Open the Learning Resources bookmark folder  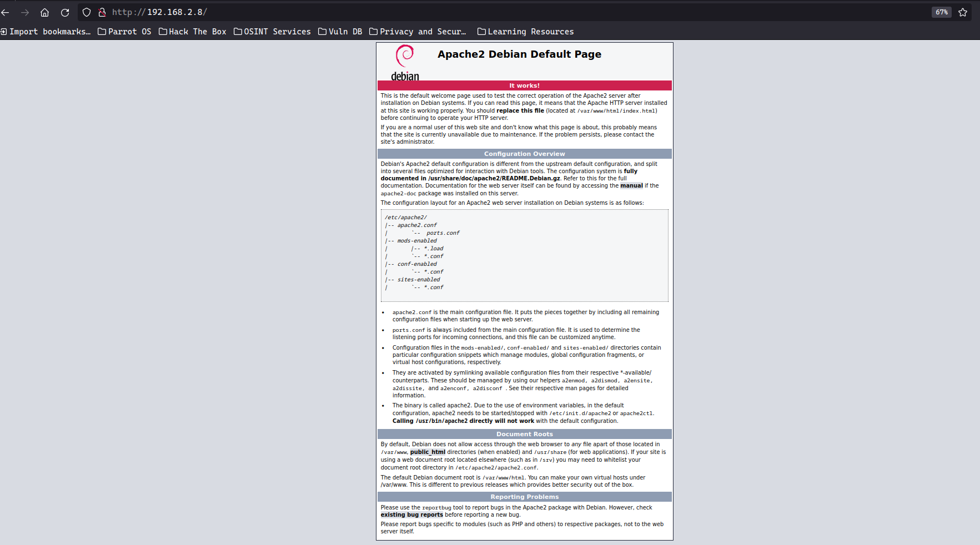pos(525,32)
